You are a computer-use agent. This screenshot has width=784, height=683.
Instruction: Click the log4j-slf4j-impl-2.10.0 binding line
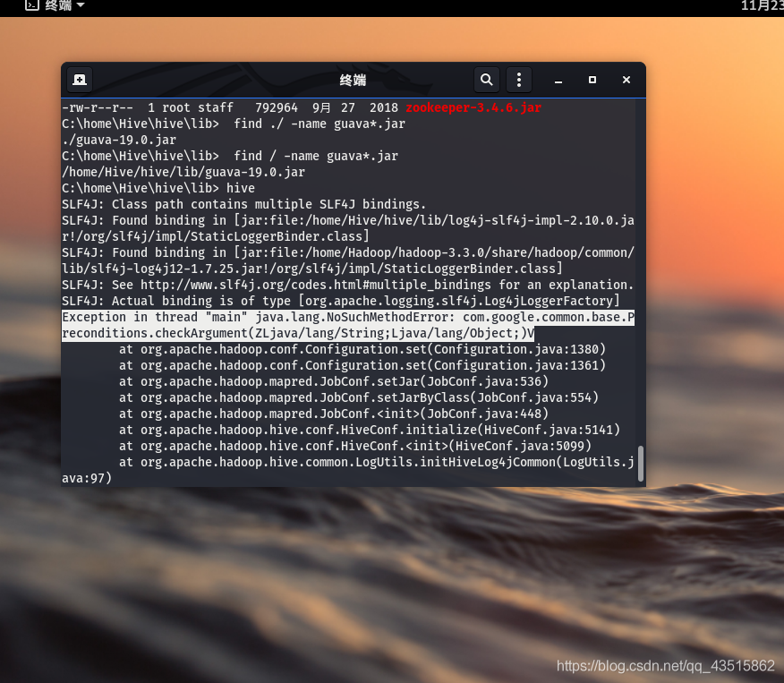(x=348, y=220)
